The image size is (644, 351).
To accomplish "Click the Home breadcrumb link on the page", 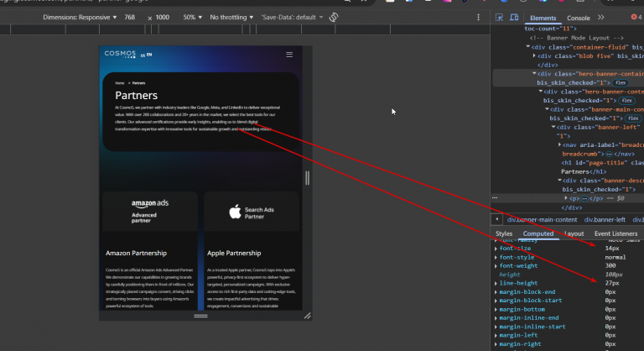I will click(120, 83).
